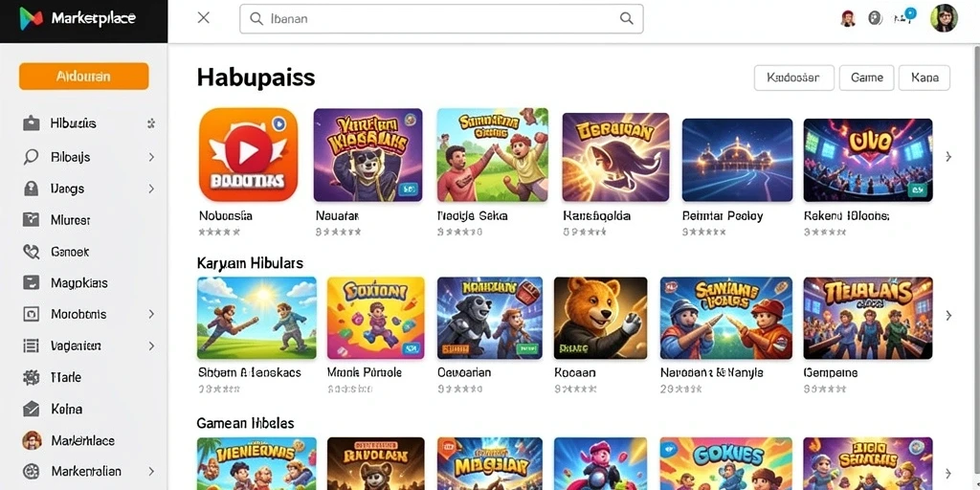Image resolution: width=980 pixels, height=490 pixels.
Task: Select the Game filter tab
Action: [x=866, y=78]
